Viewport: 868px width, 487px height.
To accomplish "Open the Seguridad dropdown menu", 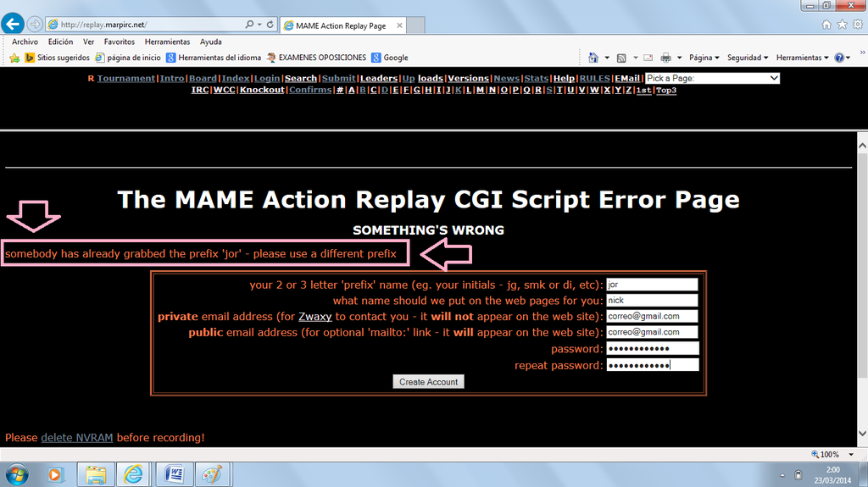I will pyautogui.click(x=748, y=58).
